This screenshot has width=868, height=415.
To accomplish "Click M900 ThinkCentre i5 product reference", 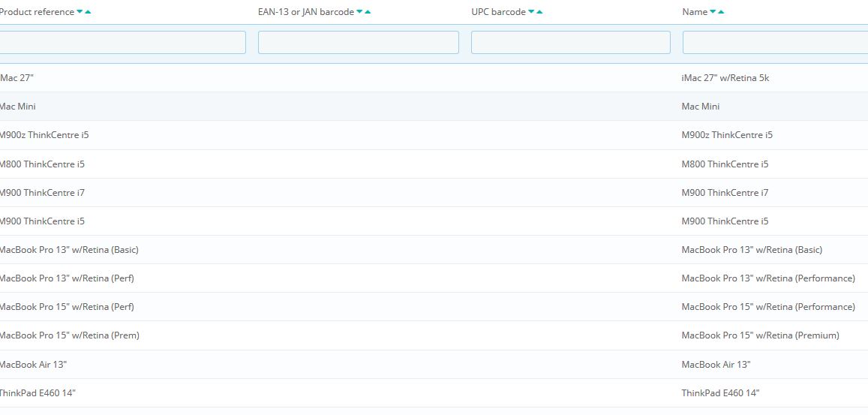I will click(x=42, y=221).
